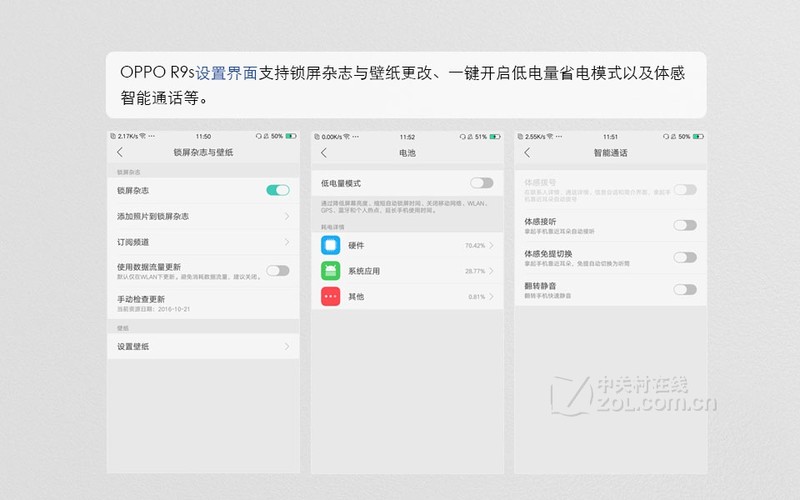This screenshot has width=800, height=500.
Task: Click the 其他 red dots icon
Action: (x=331, y=296)
